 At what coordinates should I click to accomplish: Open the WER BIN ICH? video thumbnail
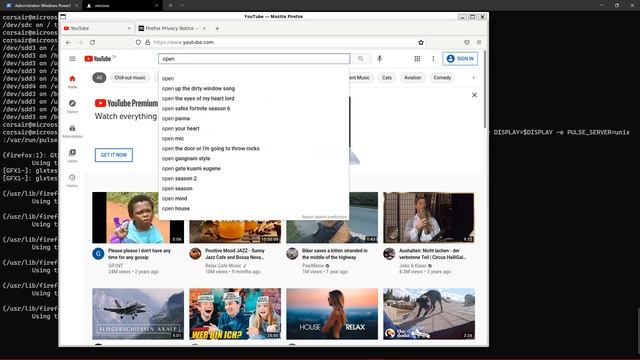point(235,314)
